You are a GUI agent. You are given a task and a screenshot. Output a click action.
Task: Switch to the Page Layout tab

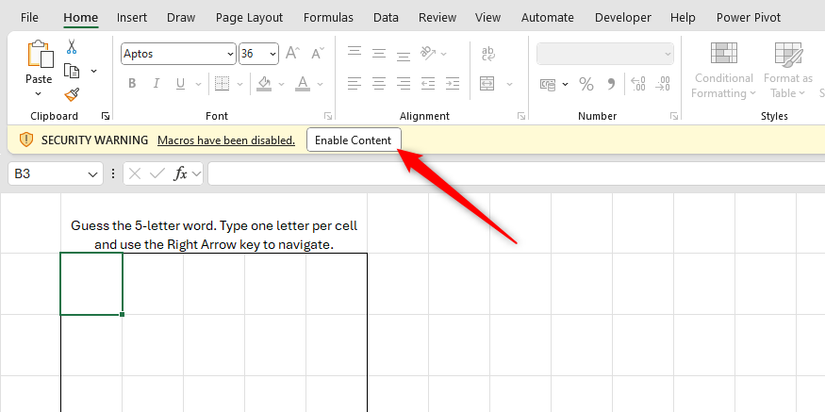point(249,17)
